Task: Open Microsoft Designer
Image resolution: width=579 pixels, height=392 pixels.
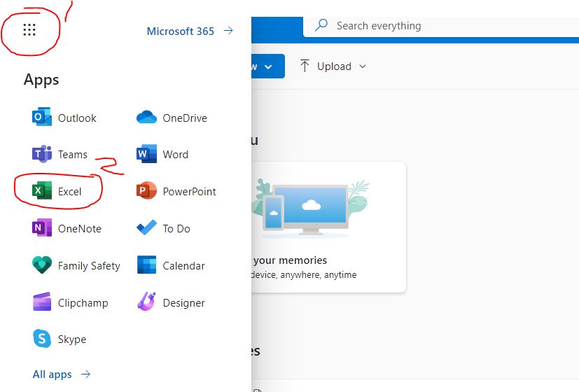Action: click(171, 302)
